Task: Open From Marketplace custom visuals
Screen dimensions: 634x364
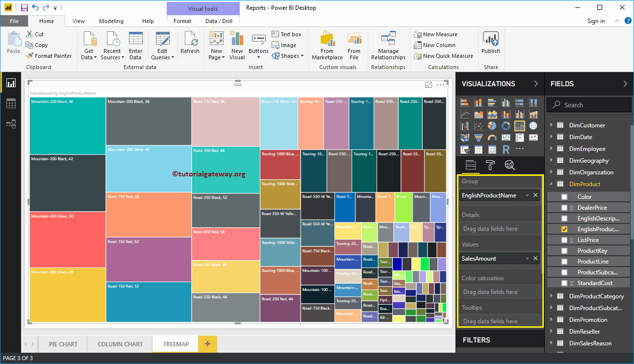Action: (327, 46)
